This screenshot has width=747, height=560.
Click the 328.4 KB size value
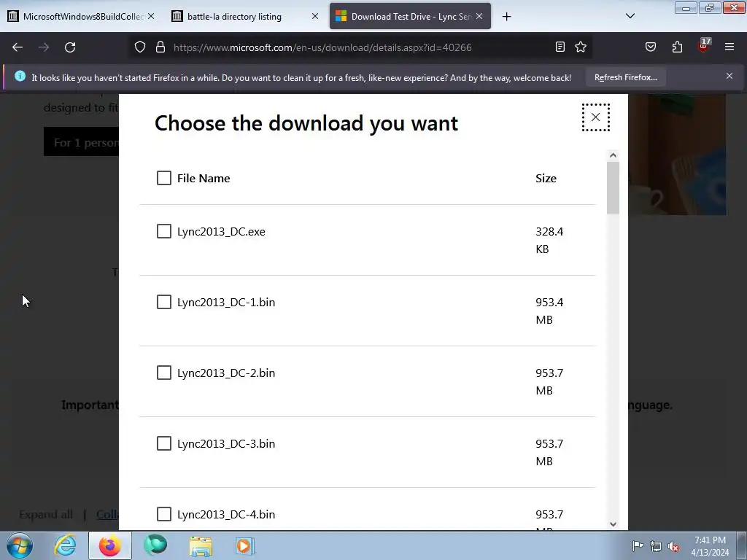point(549,241)
